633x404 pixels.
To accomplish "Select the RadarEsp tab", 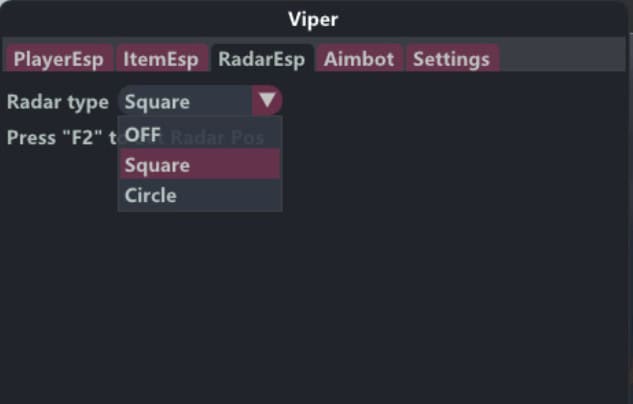I will point(262,59).
